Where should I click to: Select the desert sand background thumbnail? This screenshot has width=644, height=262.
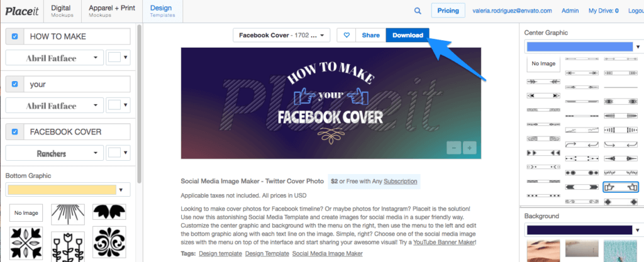[543, 251]
